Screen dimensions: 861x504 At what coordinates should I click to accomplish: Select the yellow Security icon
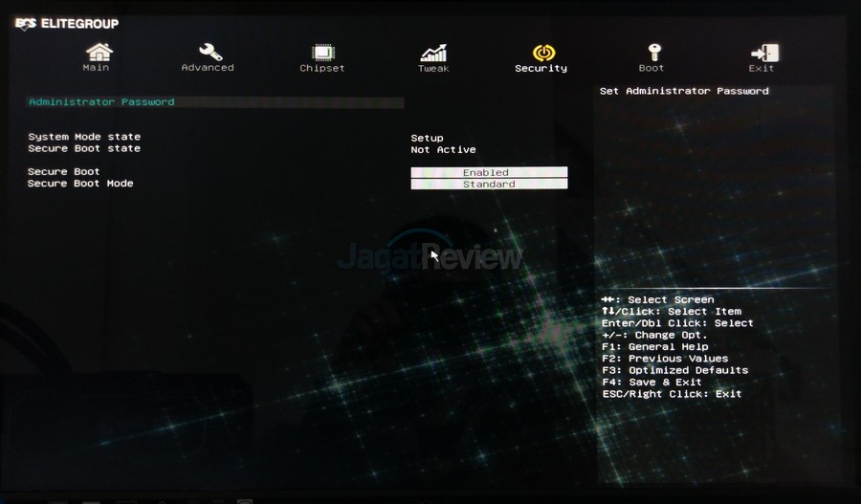(x=541, y=52)
